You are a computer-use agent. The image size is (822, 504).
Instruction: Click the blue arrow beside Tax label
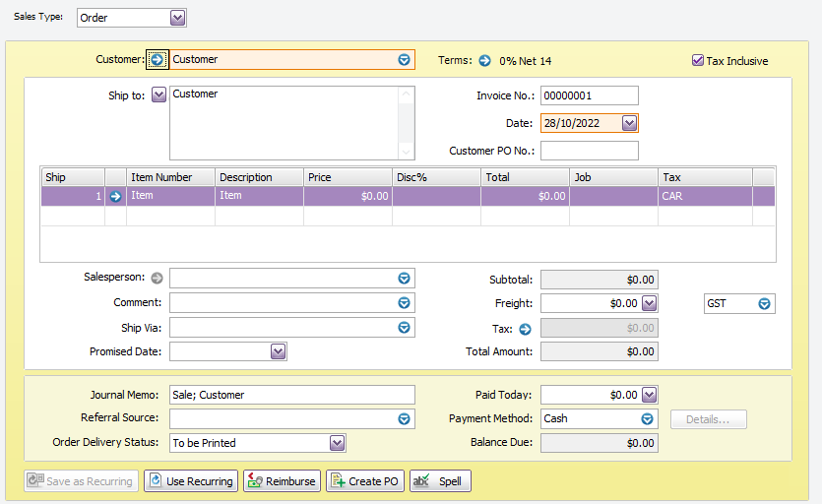click(x=525, y=329)
